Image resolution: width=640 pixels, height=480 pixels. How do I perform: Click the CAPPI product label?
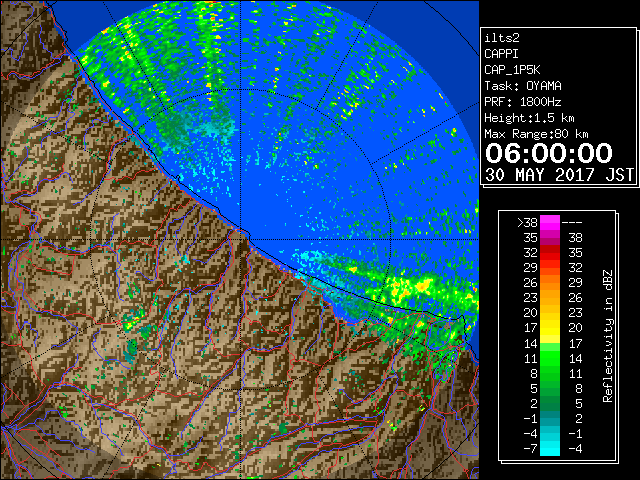click(x=501, y=54)
